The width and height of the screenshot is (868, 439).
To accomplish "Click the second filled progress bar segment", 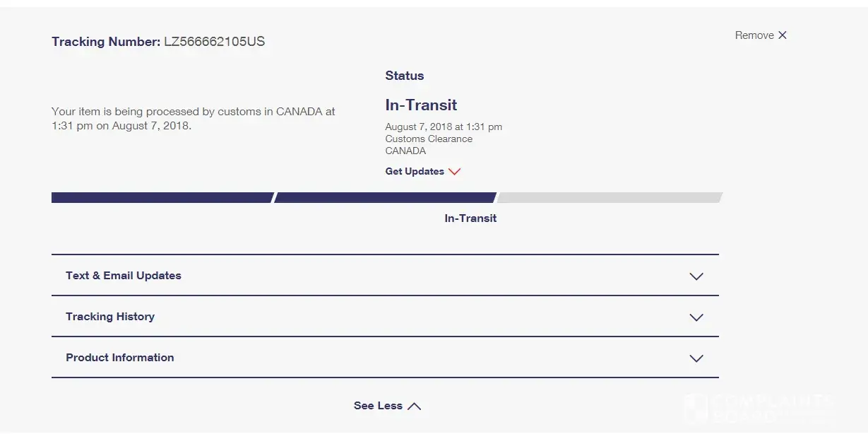I will pyautogui.click(x=385, y=198).
